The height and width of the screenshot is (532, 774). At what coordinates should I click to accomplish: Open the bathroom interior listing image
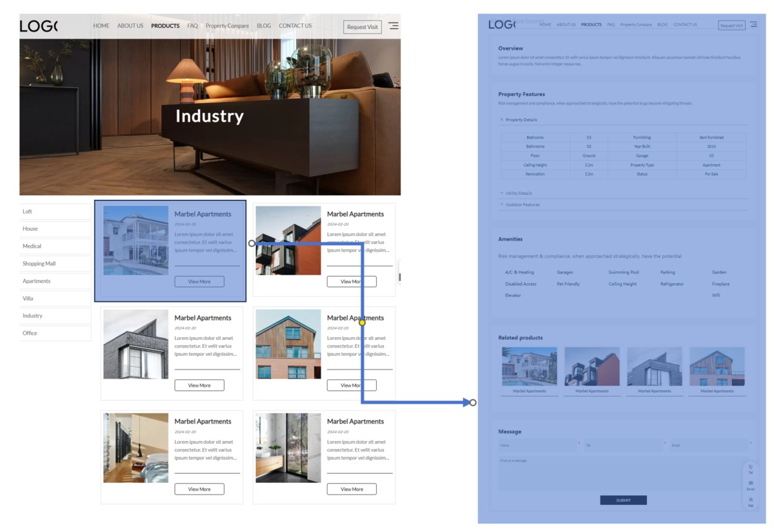pyautogui.click(x=288, y=448)
